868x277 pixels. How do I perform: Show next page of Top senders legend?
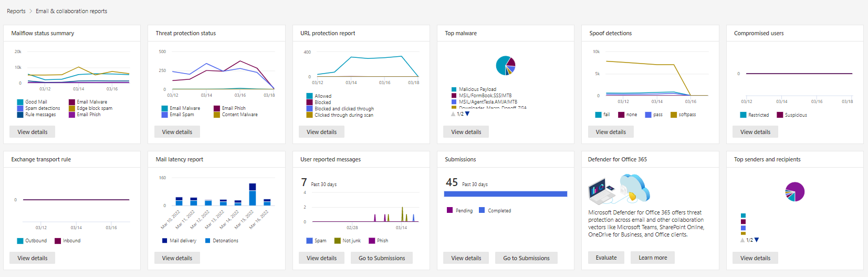point(757,240)
